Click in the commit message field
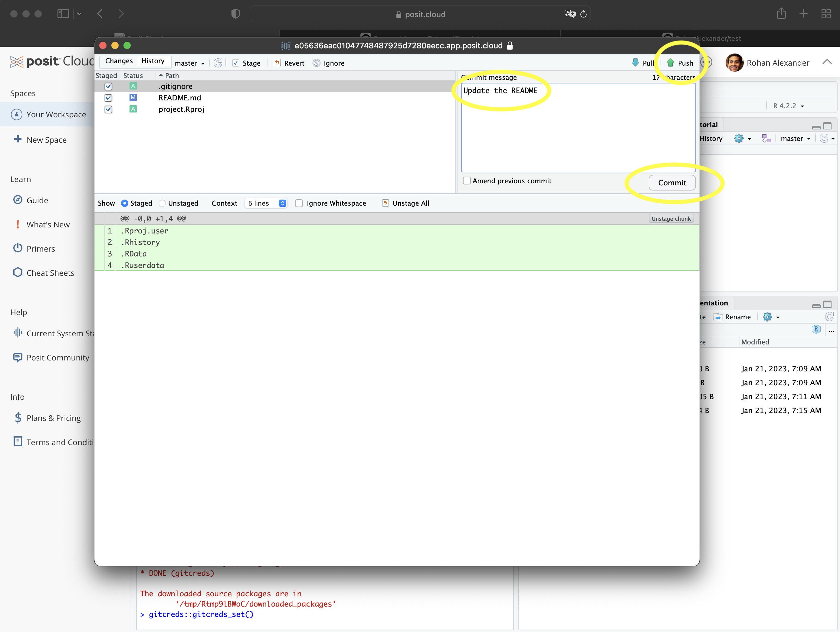Image resolution: width=840 pixels, height=632 pixels. click(x=577, y=129)
